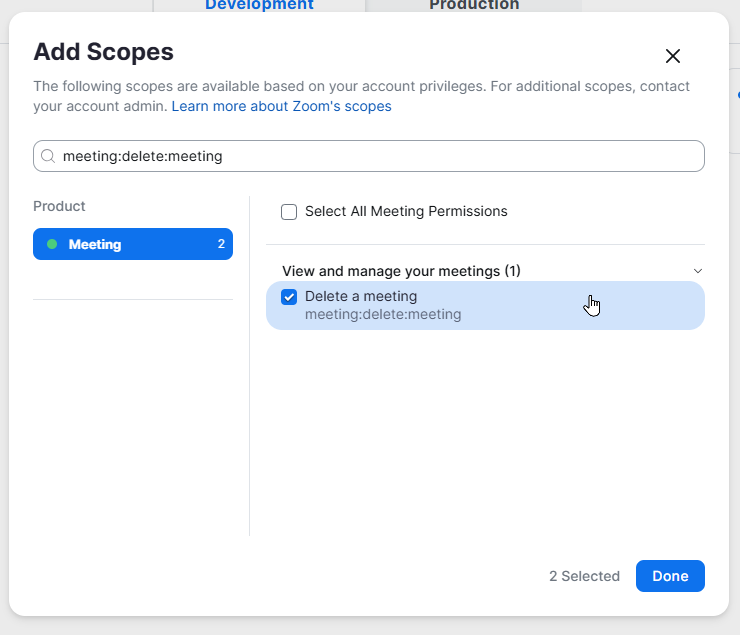Screen dimensions: 740x635
Task: Click the Select All Meeting Permissions label
Action: point(406,211)
